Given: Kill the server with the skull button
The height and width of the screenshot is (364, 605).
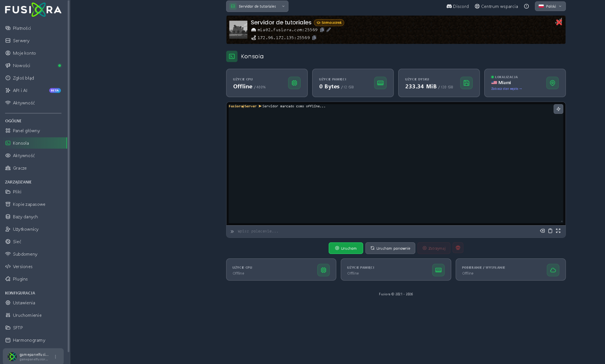Looking at the screenshot, I should [x=458, y=248].
